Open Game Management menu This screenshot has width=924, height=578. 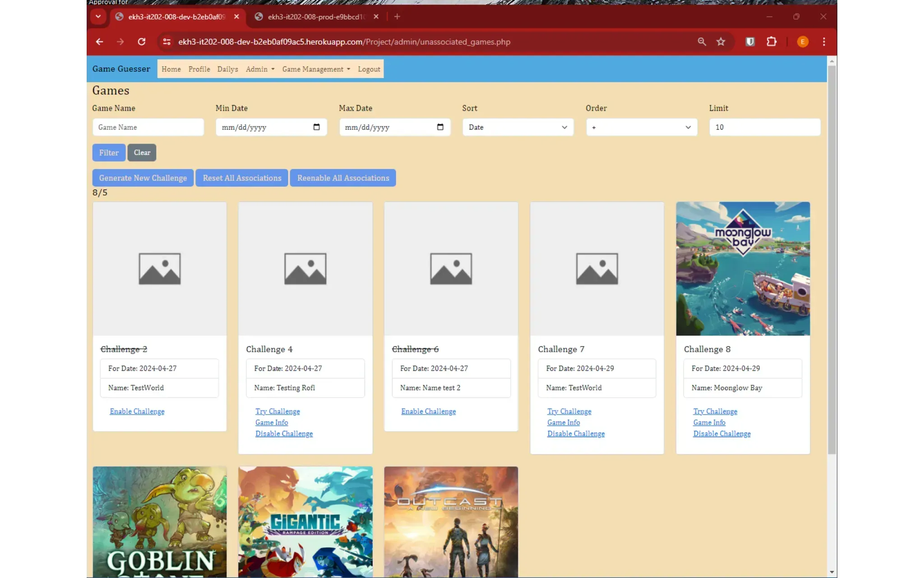pyautogui.click(x=316, y=69)
